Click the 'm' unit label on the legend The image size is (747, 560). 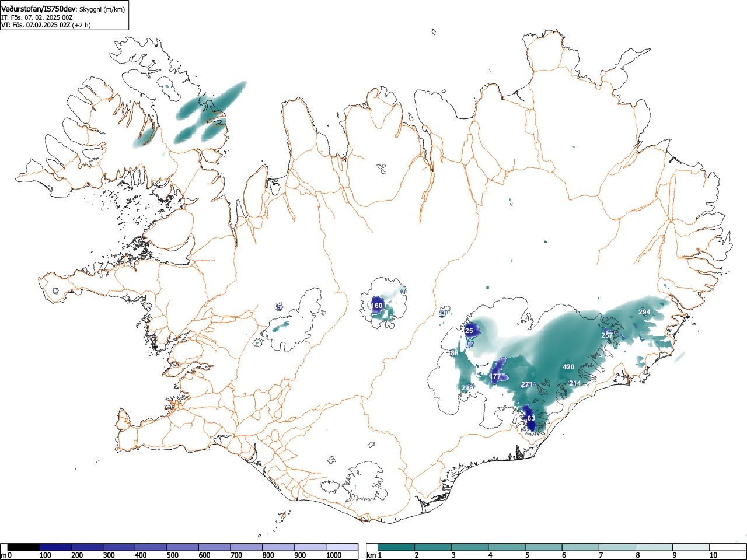pos(4,555)
